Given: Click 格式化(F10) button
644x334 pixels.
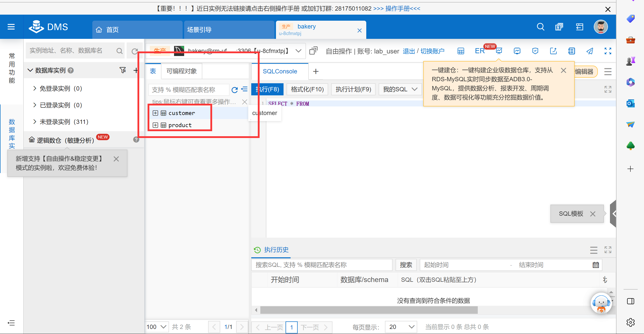Looking at the screenshot, I should pos(307,89).
